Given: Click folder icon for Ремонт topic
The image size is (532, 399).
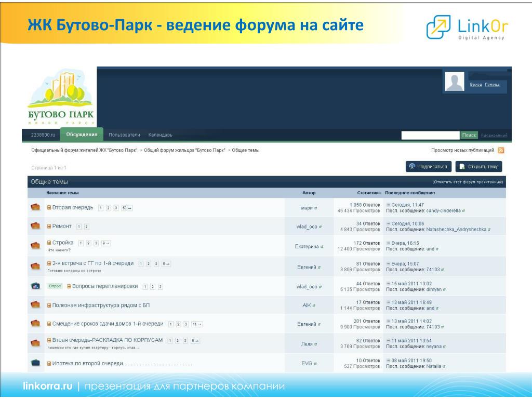Looking at the screenshot, I should (35, 225).
